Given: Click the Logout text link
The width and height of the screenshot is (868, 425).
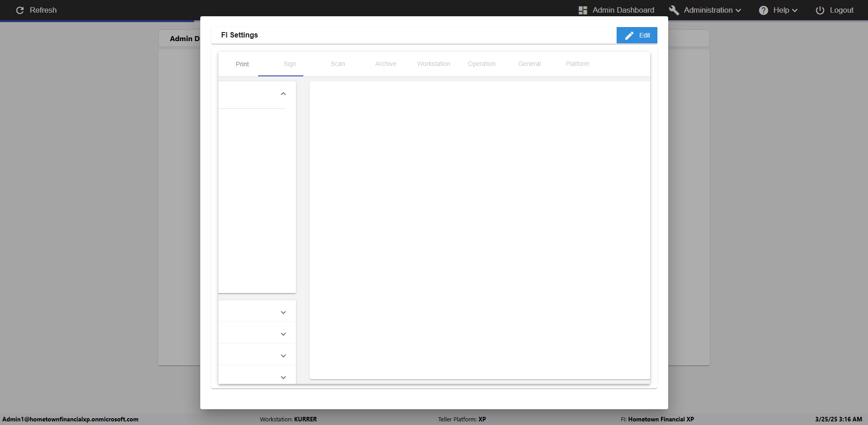Looking at the screenshot, I should click(841, 10).
